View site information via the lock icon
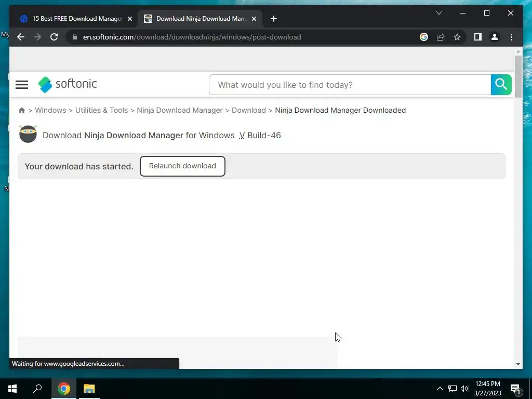 coord(75,37)
